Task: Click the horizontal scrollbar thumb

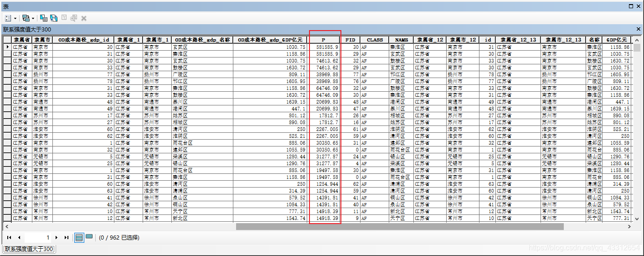Action: (400, 226)
